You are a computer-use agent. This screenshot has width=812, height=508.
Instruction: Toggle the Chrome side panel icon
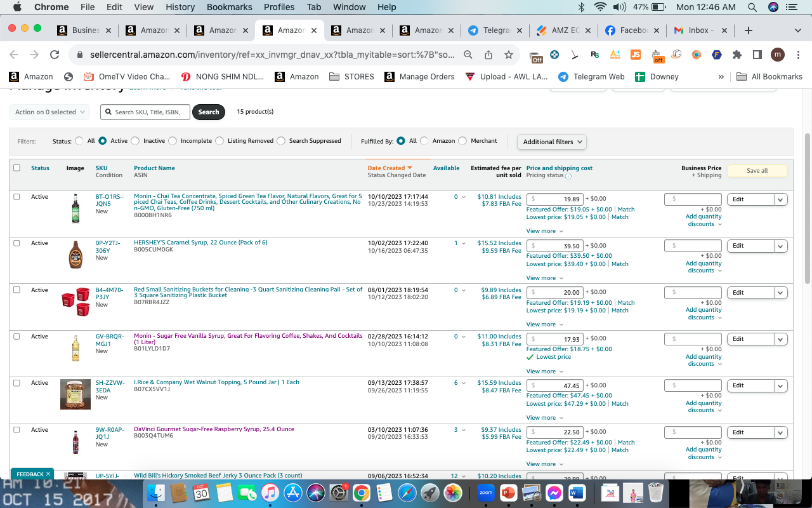pos(757,55)
